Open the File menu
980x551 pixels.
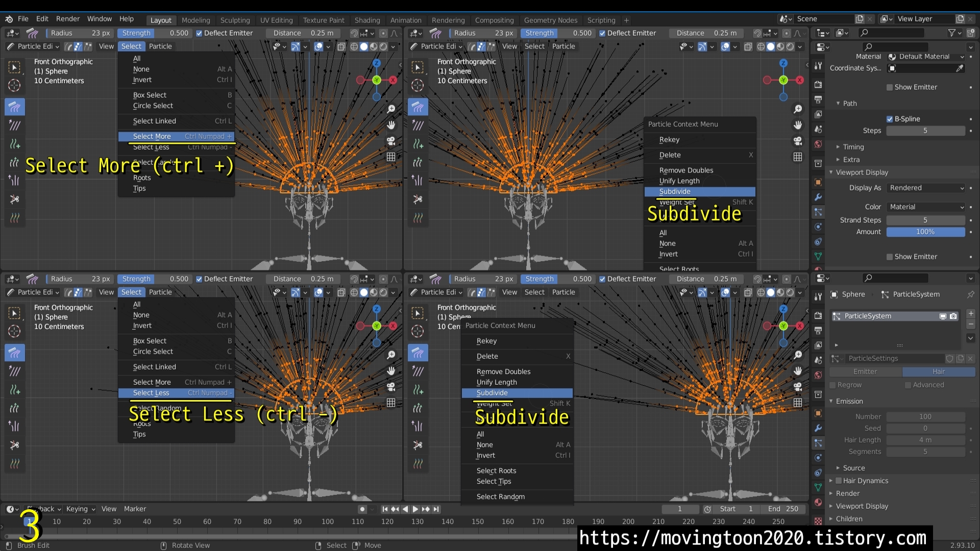pos(23,19)
